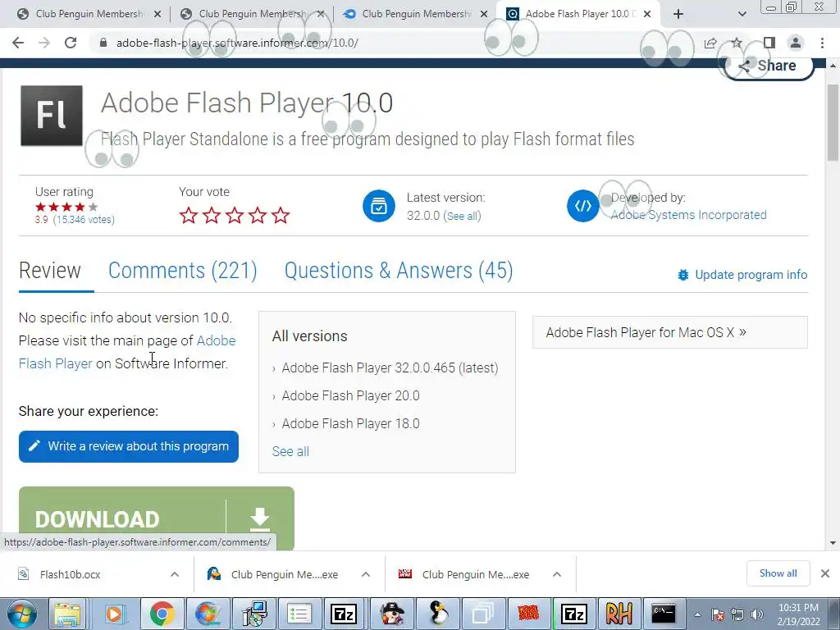Image resolution: width=840 pixels, height=630 pixels.
Task: Reload the page with the refresh icon
Action: tap(71, 43)
